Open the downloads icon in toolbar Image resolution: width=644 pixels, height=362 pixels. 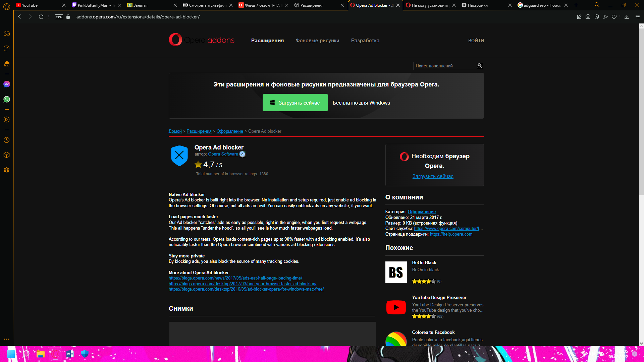tap(627, 17)
